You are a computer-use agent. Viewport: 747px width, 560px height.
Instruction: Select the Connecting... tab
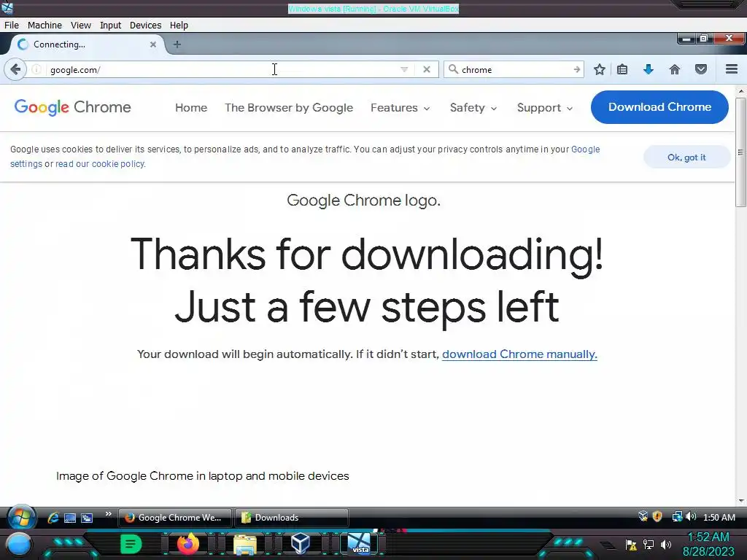[86, 44]
